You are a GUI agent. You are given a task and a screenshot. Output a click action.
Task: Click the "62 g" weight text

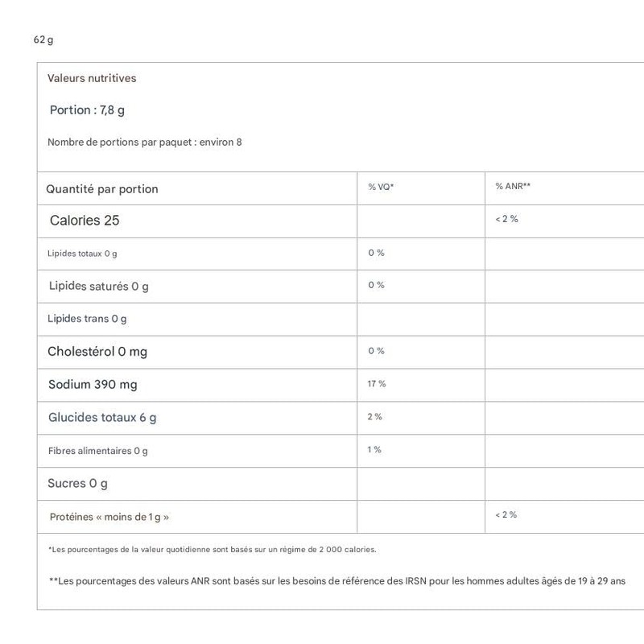[43, 39]
